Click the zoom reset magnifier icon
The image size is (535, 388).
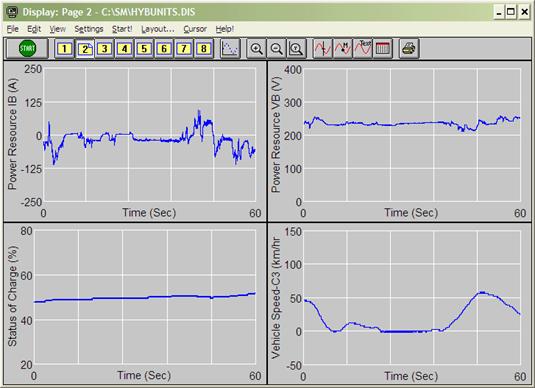[x=296, y=49]
